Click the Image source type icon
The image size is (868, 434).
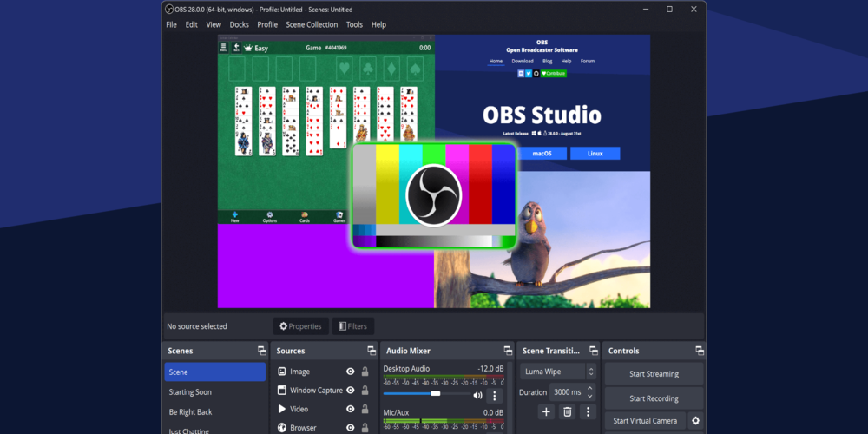(282, 372)
